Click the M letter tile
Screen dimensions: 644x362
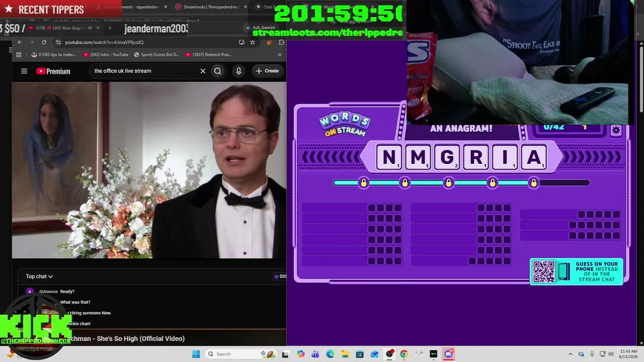(x=418, y=157)
